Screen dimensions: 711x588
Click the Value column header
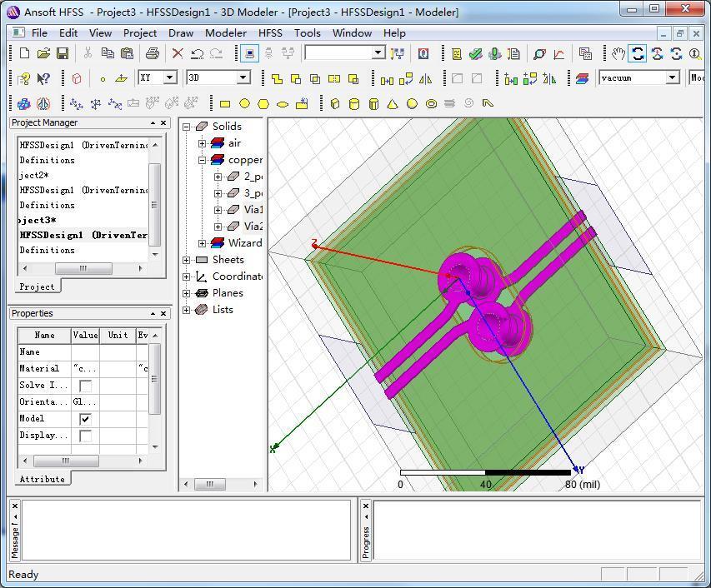85,335
